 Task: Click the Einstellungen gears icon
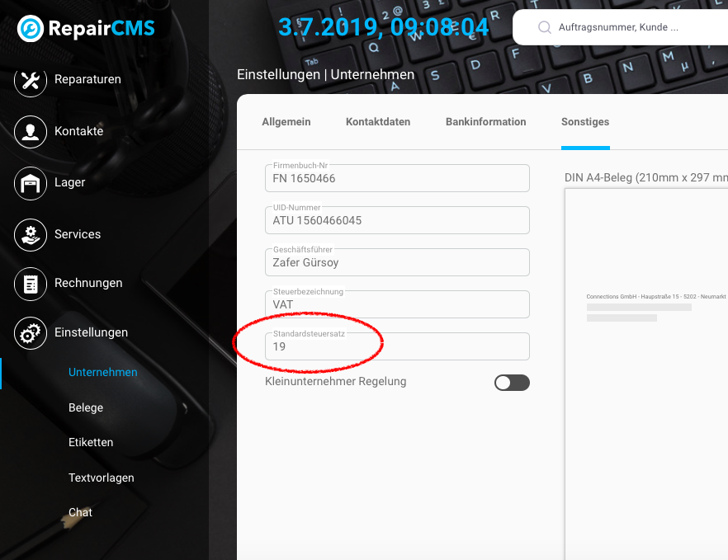click(31, 333)
